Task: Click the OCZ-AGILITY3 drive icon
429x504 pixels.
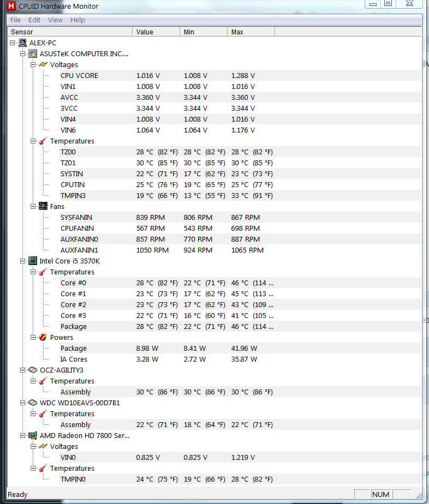Action: 33,370
